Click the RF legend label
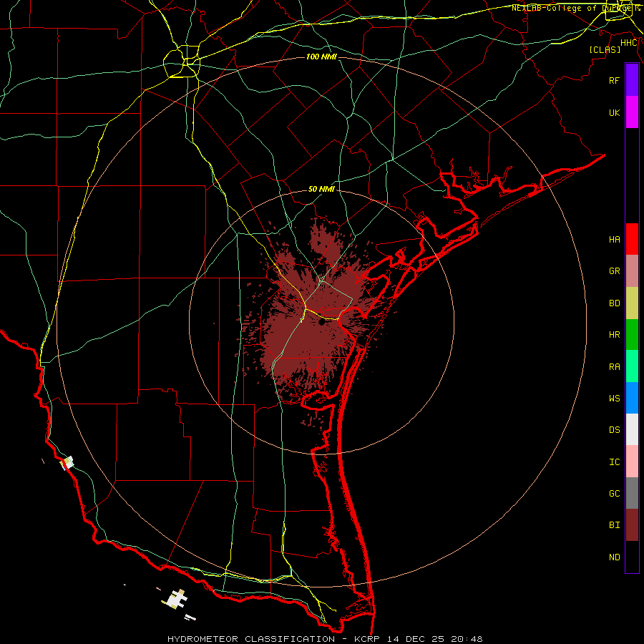 (615, 80)
